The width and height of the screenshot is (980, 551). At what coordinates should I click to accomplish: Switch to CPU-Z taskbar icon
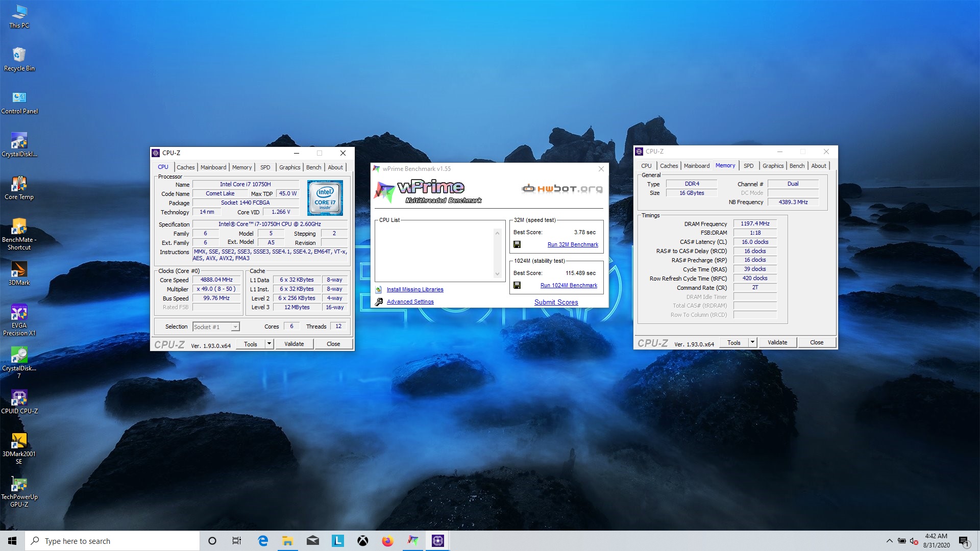click(438, 541)
